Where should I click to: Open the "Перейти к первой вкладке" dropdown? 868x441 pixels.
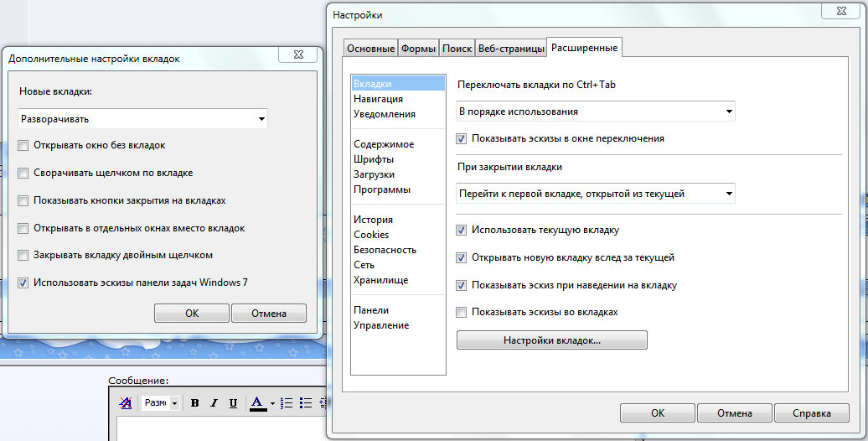pos(596,194)
